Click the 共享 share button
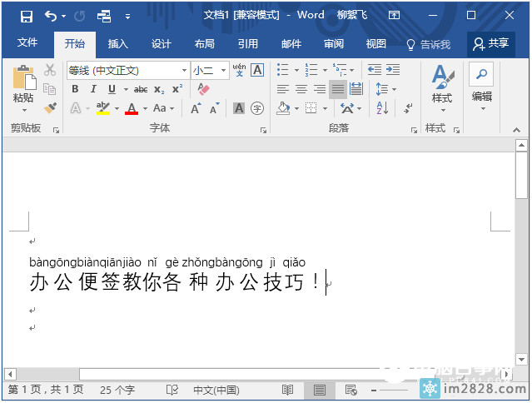This screenshot has height=403, width=532. (x=491, y=44)
